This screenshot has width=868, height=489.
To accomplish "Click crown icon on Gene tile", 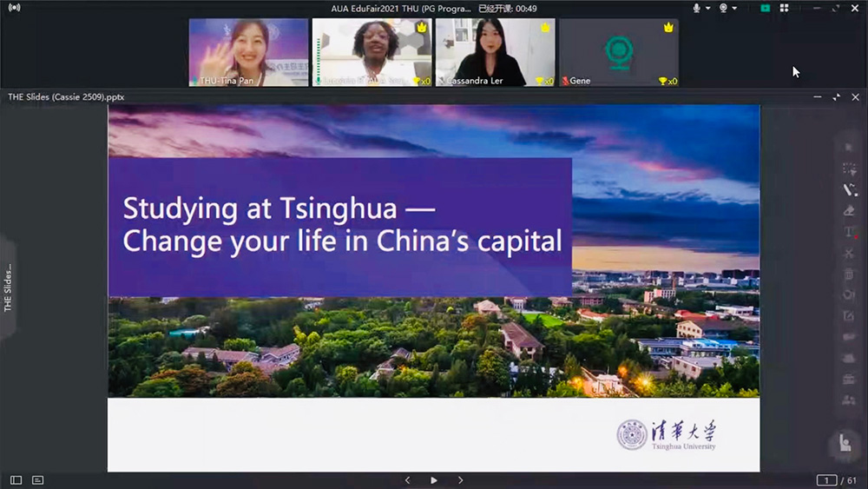I will [x=668, y=27].
